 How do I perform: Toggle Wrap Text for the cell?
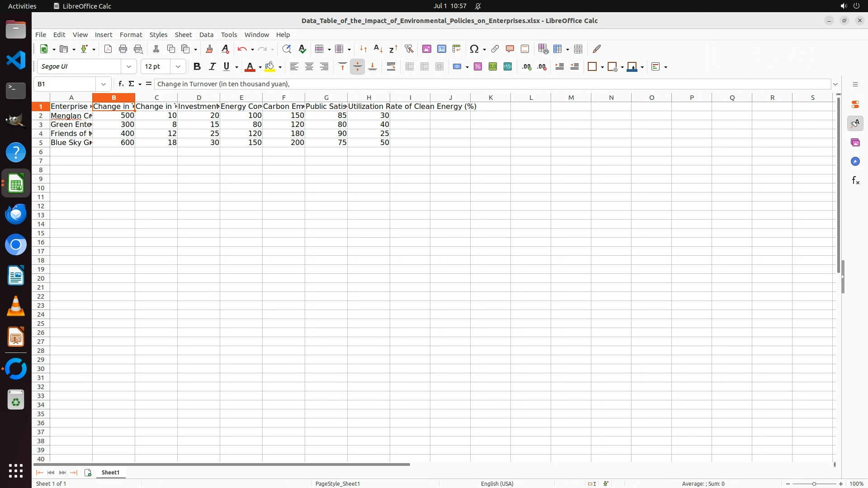391,67
